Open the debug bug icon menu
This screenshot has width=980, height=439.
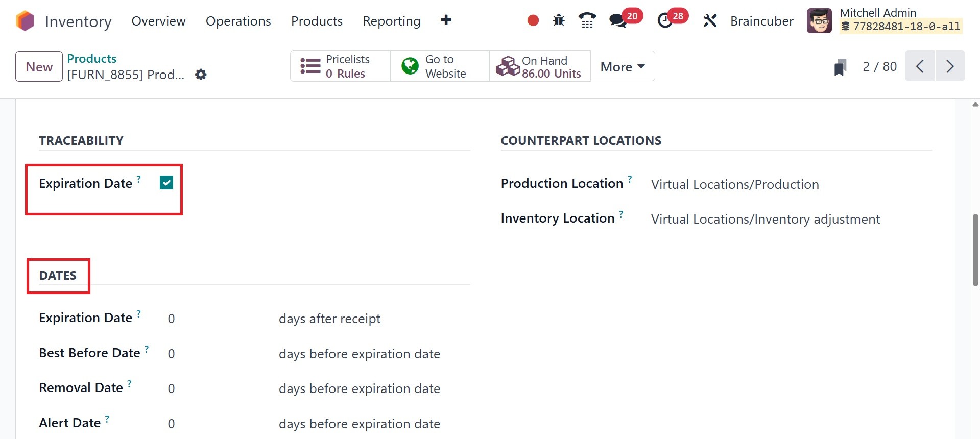[x=559, y=20]
